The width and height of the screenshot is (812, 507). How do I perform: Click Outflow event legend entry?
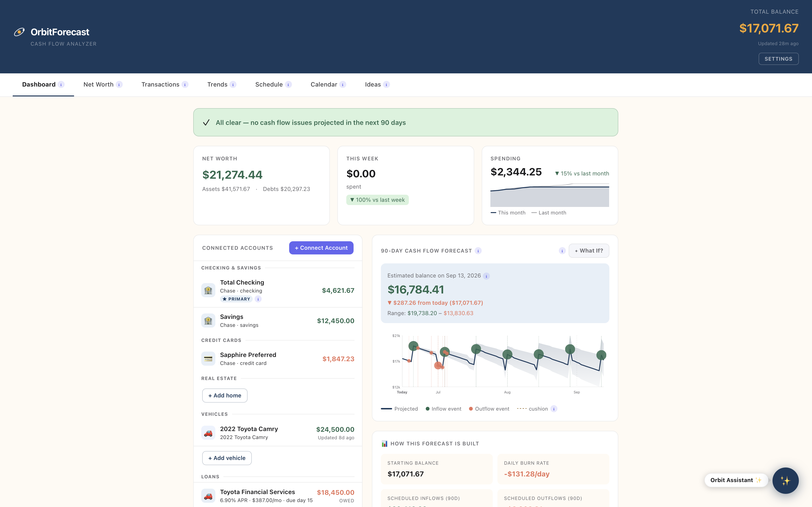489,409
